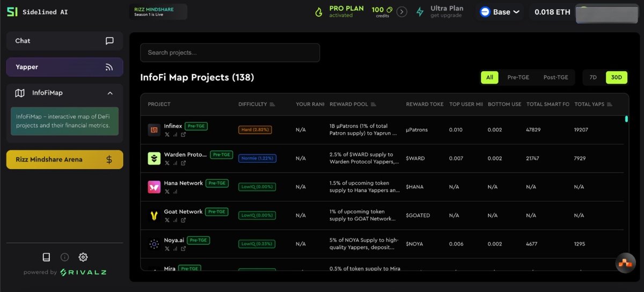Open the Infinex external link icon
644x292 pixels.
(x=183, y=134)
